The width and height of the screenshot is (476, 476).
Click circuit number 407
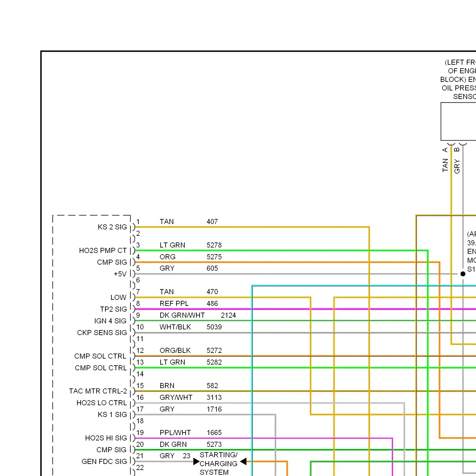pyautogui.click(x=212, y=221)
